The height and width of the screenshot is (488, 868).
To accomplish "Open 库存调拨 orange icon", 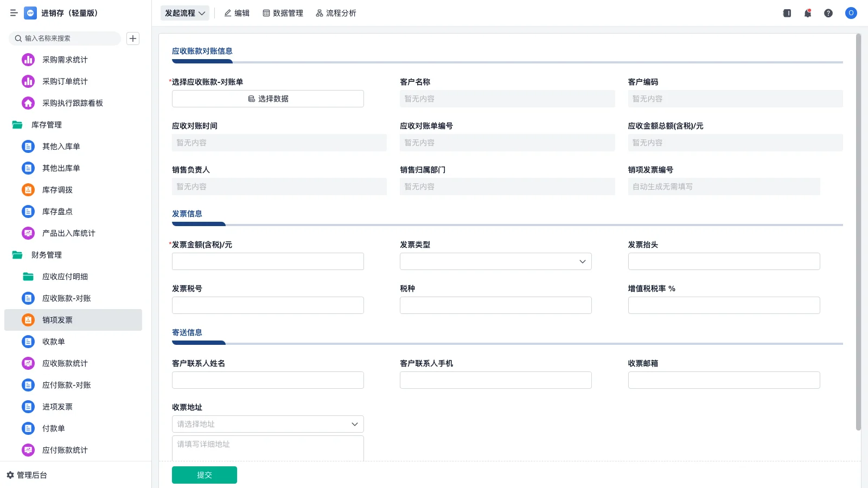I will coord(28,190).
